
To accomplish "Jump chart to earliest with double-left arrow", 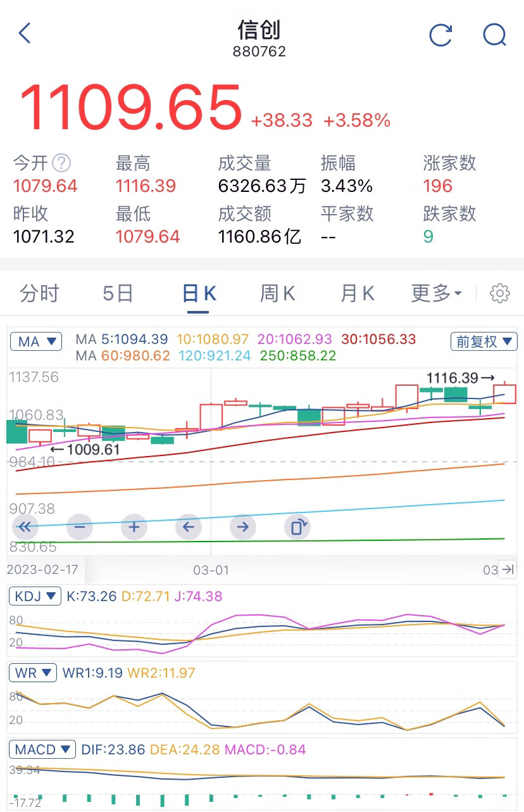I will point(25,526).
